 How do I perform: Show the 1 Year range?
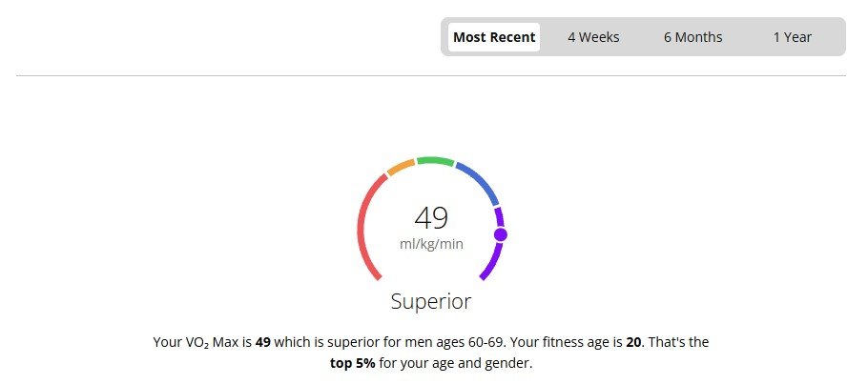click(x=793, y=37)
